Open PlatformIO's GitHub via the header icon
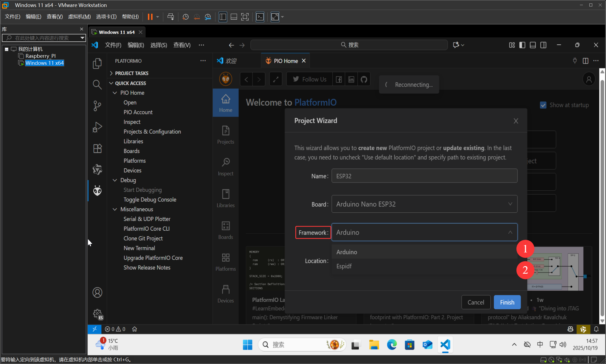 (364, 79)
